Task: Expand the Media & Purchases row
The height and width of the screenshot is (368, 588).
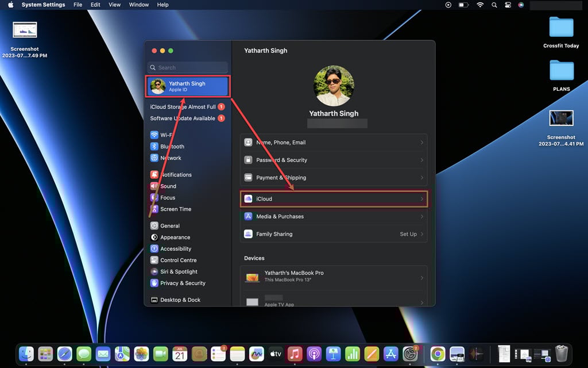Action: 334,216
